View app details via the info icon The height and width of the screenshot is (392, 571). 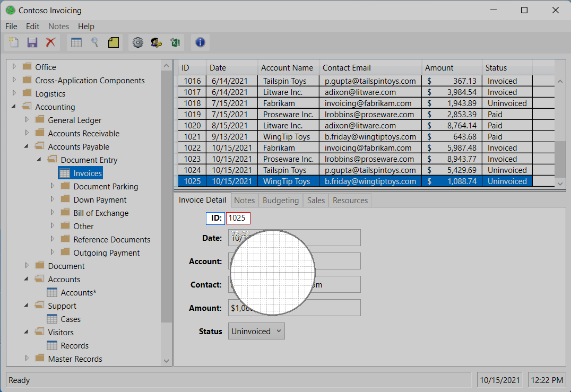click(x=200, y=42)
